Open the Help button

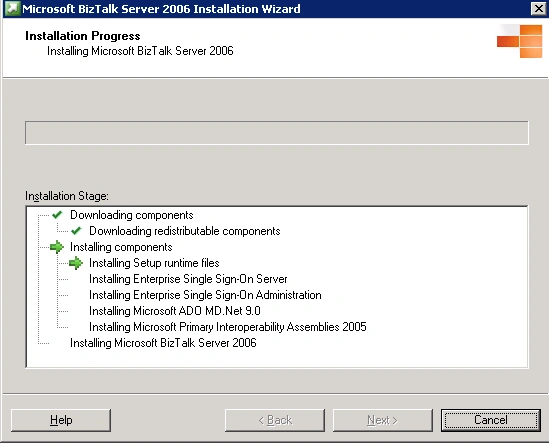tap(61, 420)
